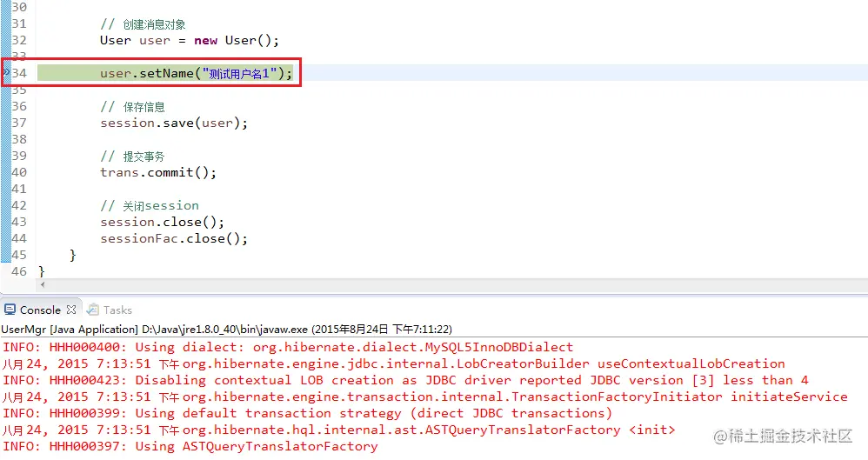The height and width of the screenshot is (460, 868).
Task: Click the debug instruction pointer at line 34
Action: click(x=6, y=72)
